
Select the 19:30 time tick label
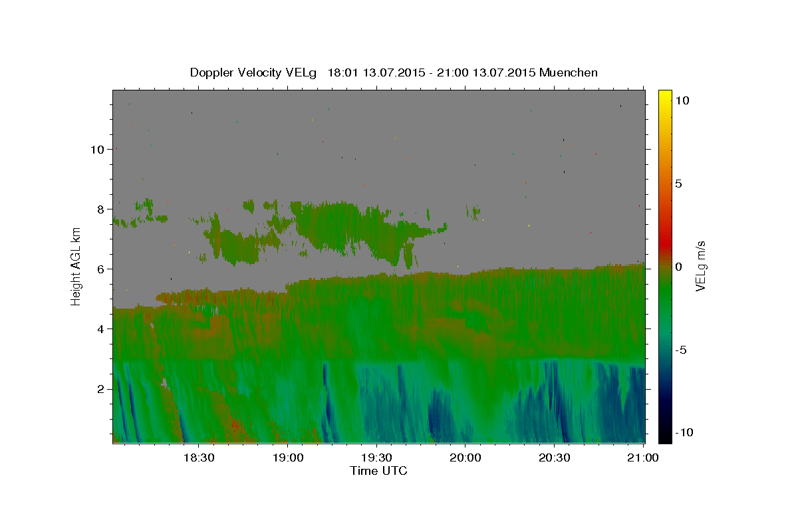point(376,458)
